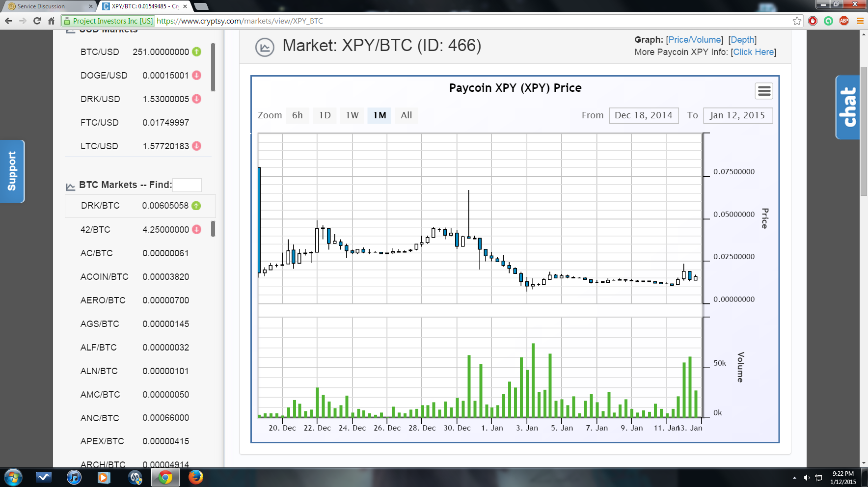Bookmark this page with the star icon

point(797,21)
